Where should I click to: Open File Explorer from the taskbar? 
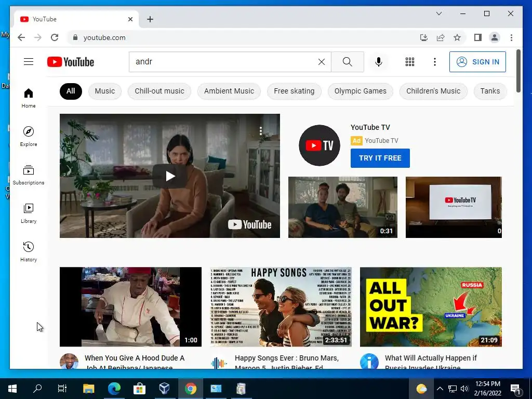click(x=88, y=389)
